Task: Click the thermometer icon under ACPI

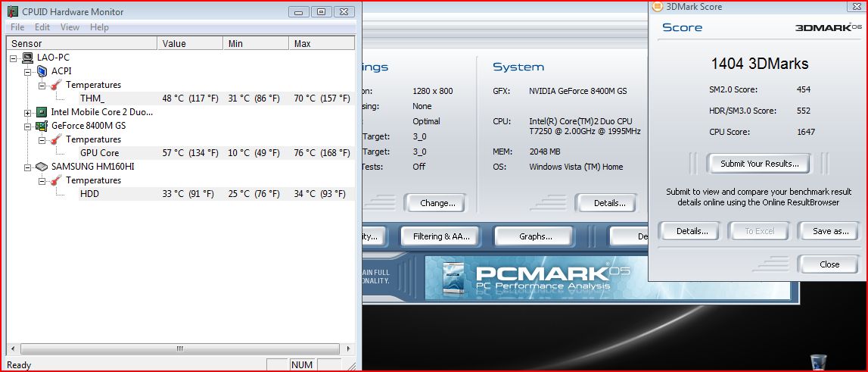Action: pos(57,85)
